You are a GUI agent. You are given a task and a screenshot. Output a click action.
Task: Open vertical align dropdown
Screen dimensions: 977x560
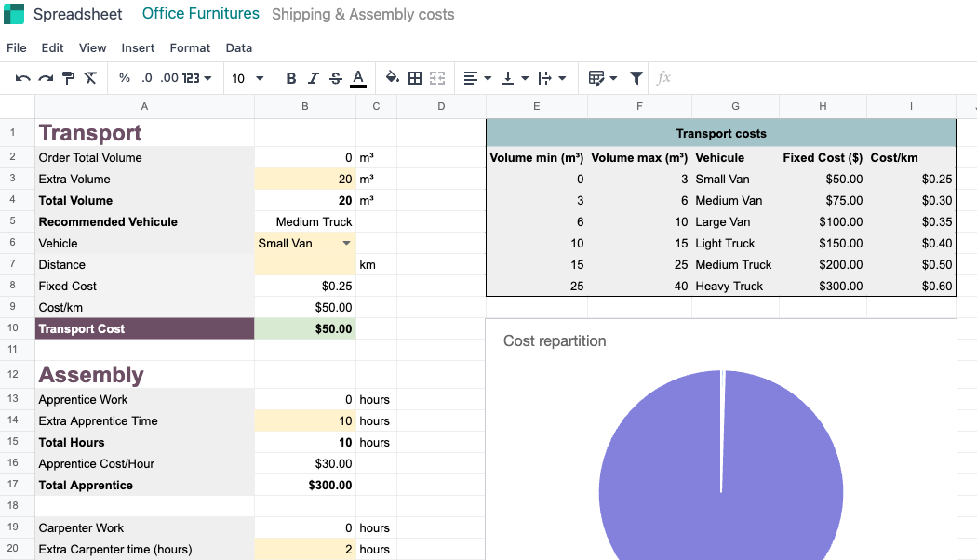pos(515,78)
